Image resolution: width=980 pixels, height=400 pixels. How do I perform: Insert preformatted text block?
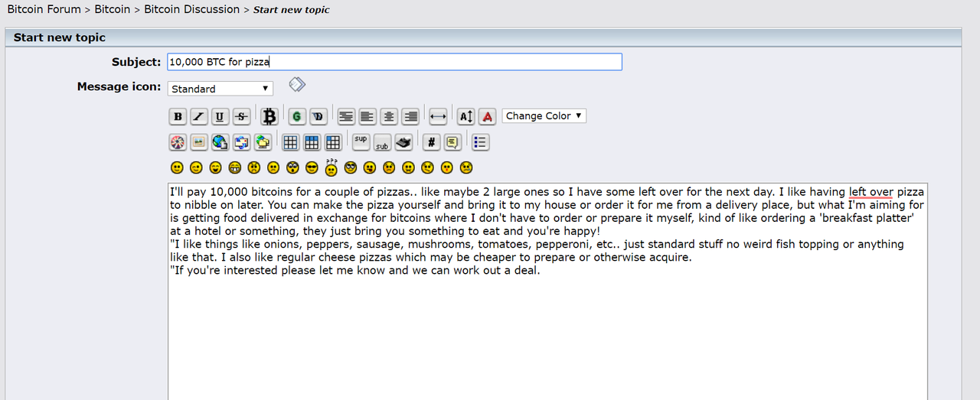346,116
